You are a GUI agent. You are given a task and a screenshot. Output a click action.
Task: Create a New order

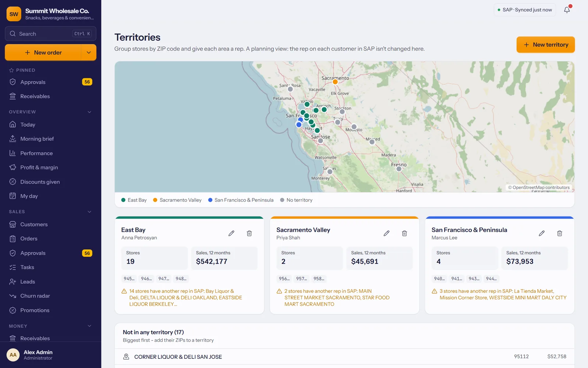(x=43, y=53)
